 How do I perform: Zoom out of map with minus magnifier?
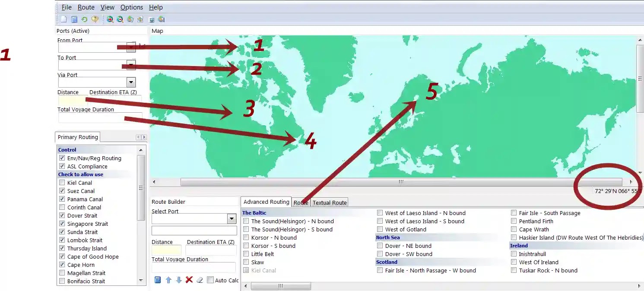(120, 19)
